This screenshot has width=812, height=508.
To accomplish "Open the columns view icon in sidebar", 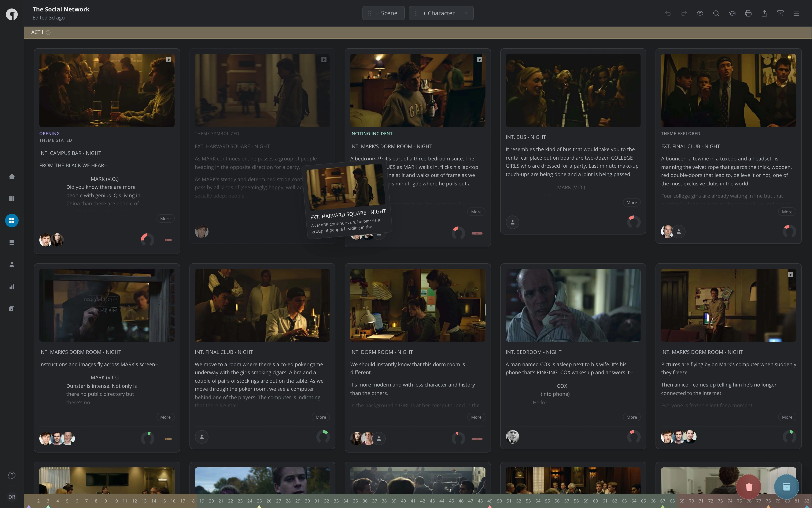I will [x=12, y=199].
